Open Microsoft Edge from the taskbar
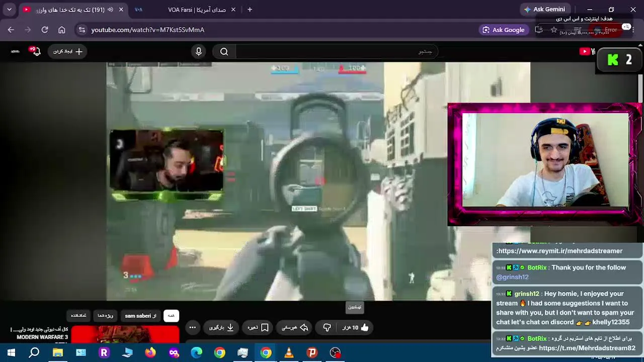This screenshot has height=362, width=644. coord(197,353)
